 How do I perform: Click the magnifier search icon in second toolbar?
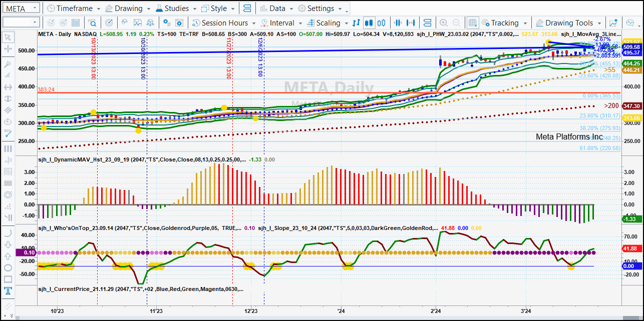coord(93,22)
